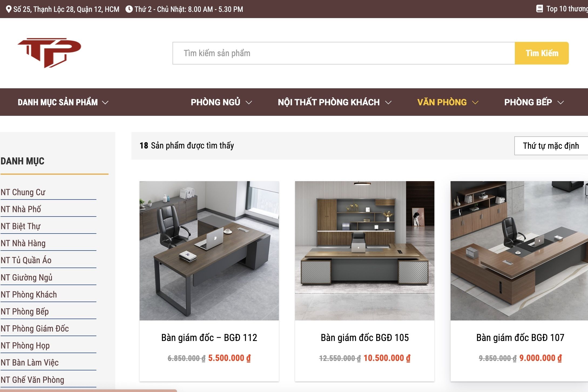Select the VĂN PHÒNG menu item
Screen dimensions: 588x392
(x=442, y=102)
